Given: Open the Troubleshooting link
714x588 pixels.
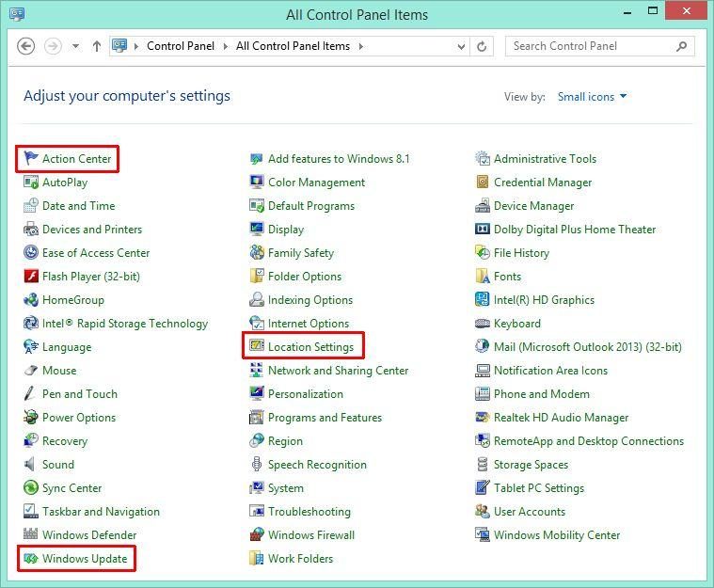Looking at the screenshot, I should [309, 512].
